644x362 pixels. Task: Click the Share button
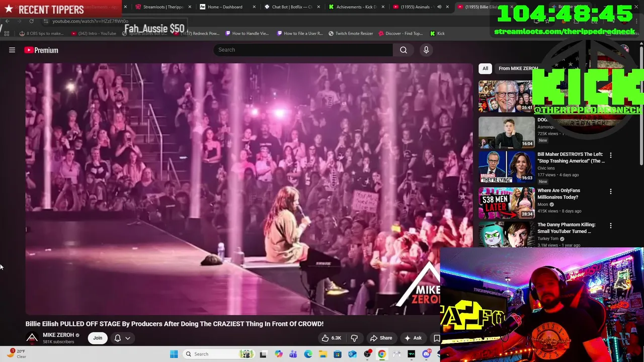click(x=381, y=338)
